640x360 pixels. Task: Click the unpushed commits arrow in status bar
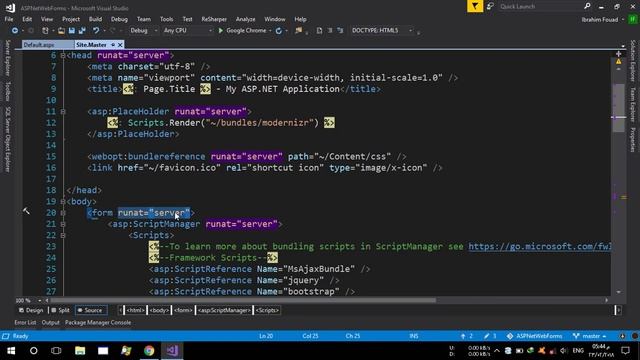point(467,336)
